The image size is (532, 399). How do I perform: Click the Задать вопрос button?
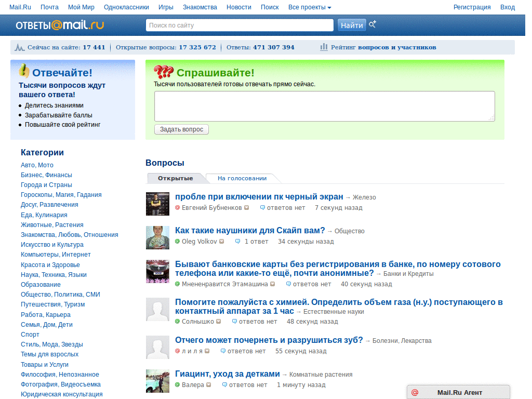tap(181, 129)
